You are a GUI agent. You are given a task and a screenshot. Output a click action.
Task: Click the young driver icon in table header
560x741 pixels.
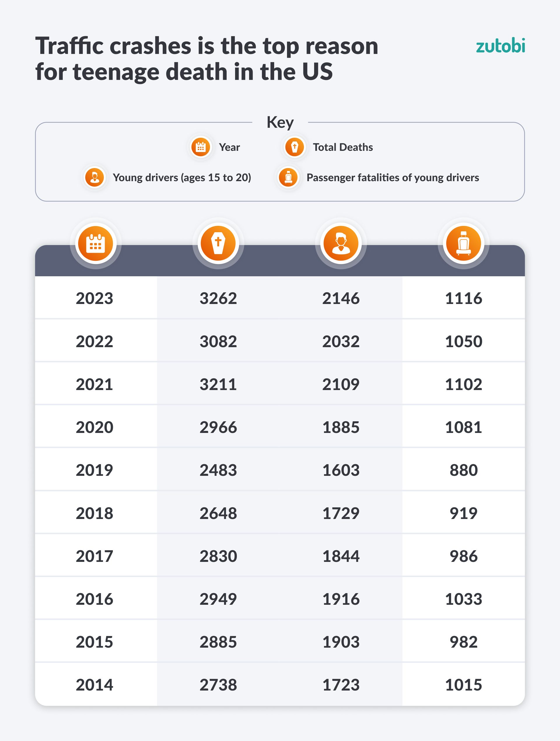[x=341, y=243]
